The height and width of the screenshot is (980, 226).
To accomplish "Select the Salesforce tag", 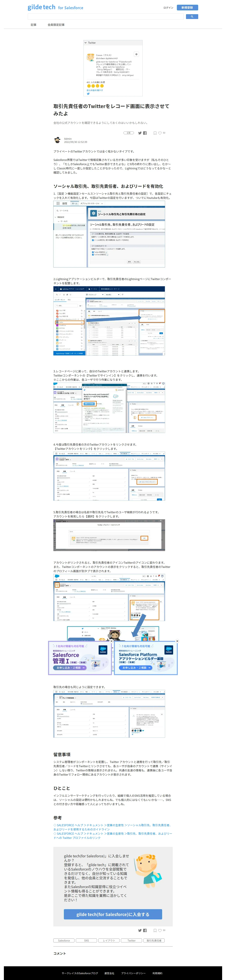I will [x=64, y=940].
